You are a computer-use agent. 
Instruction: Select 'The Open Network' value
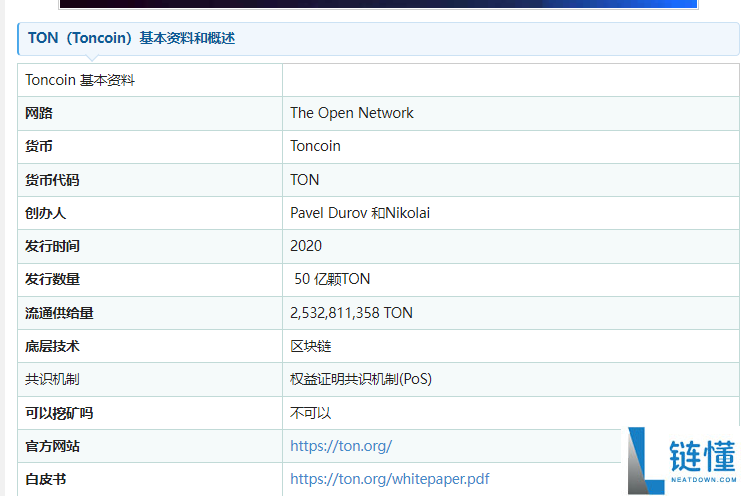pyautogui.click(x=352, y=113)
